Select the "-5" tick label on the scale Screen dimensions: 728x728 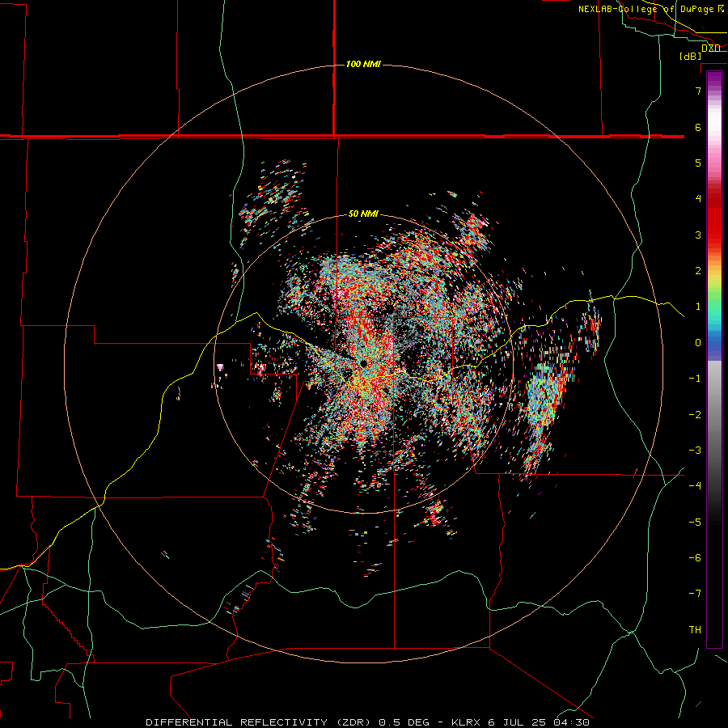tap(695, 523)
